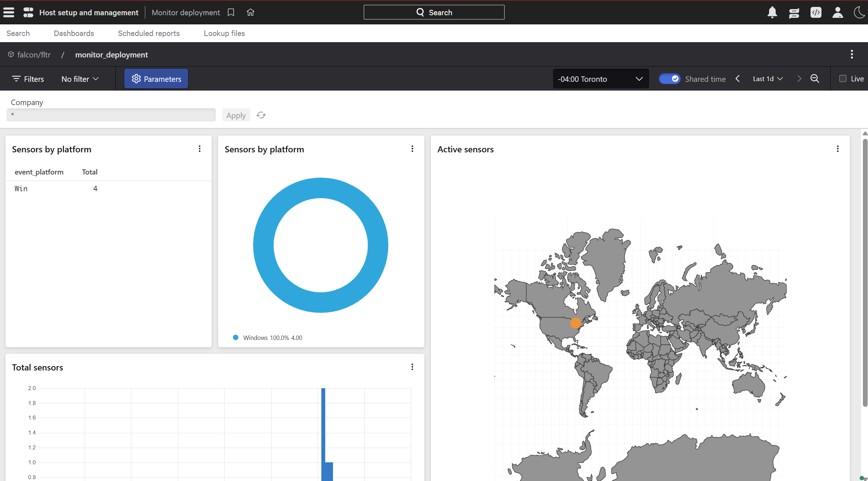Expand the -04:00 Toronto timezone selector
This screenshot has width=868, height=481.
click(x=601, y=79)
